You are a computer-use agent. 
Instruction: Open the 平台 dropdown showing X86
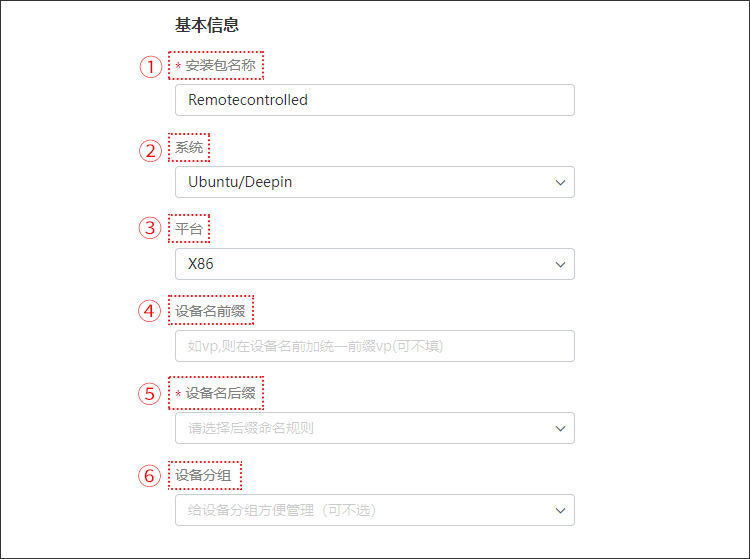pyautogui.click(x=374, y=264)
